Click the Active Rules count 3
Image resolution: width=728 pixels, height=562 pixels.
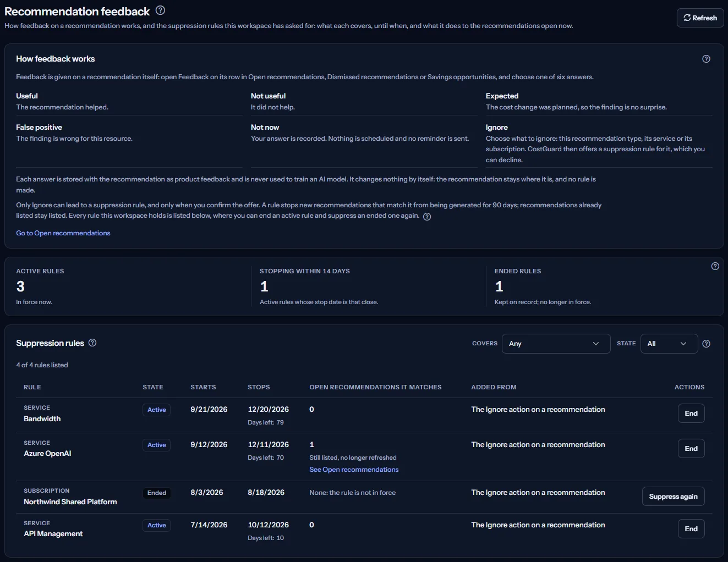[x=20, y=286]
